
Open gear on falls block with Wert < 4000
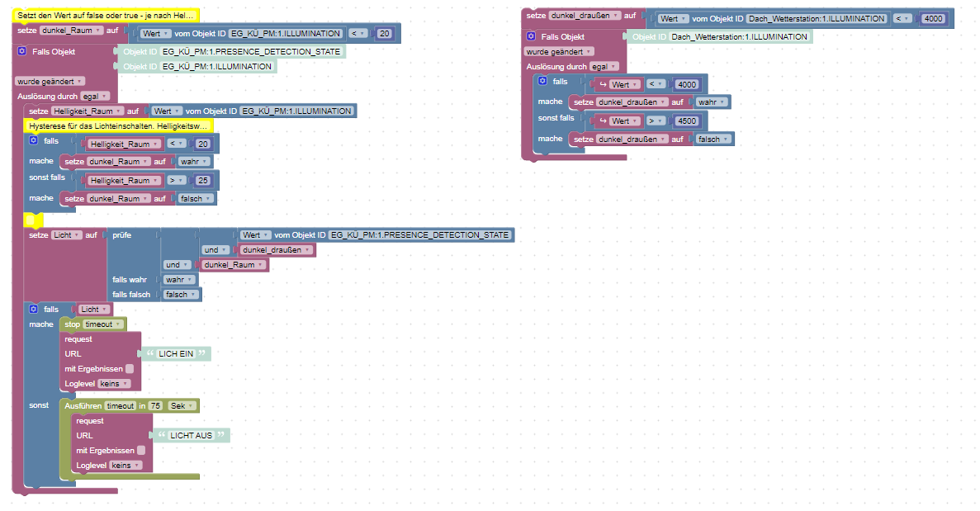pos(542,81)
